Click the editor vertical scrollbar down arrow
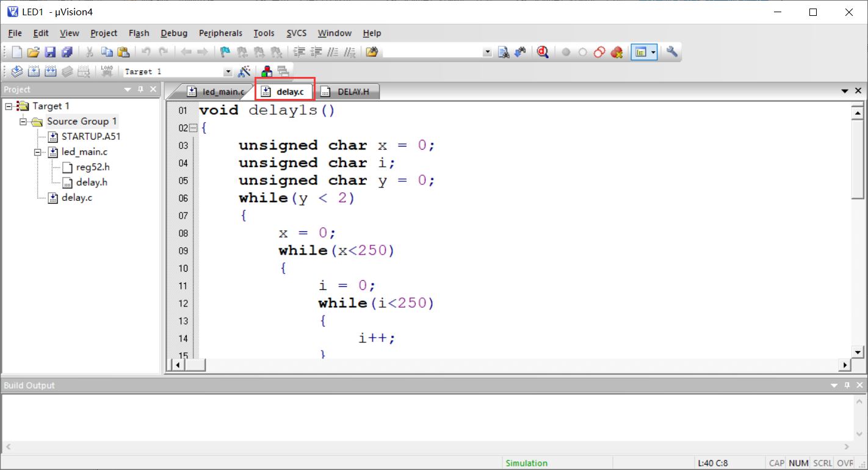Image resolution: width=868 pixels, height=470 pixels. tap(858, 352)
